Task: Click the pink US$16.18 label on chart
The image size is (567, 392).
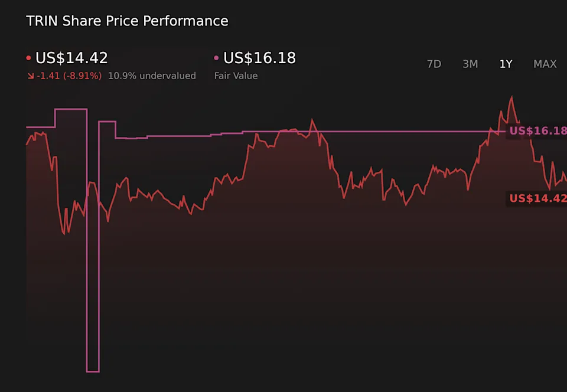Action: tap(537, 130)
